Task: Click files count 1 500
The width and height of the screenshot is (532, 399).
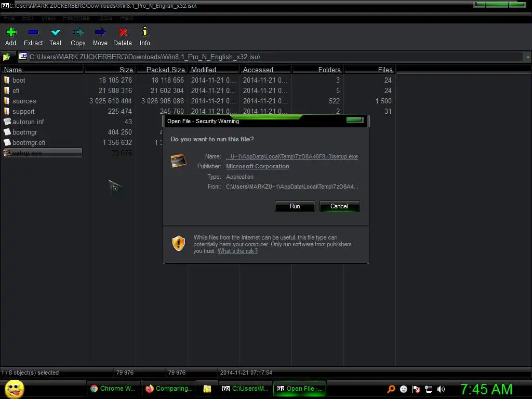Action: [x=383, y=101]
